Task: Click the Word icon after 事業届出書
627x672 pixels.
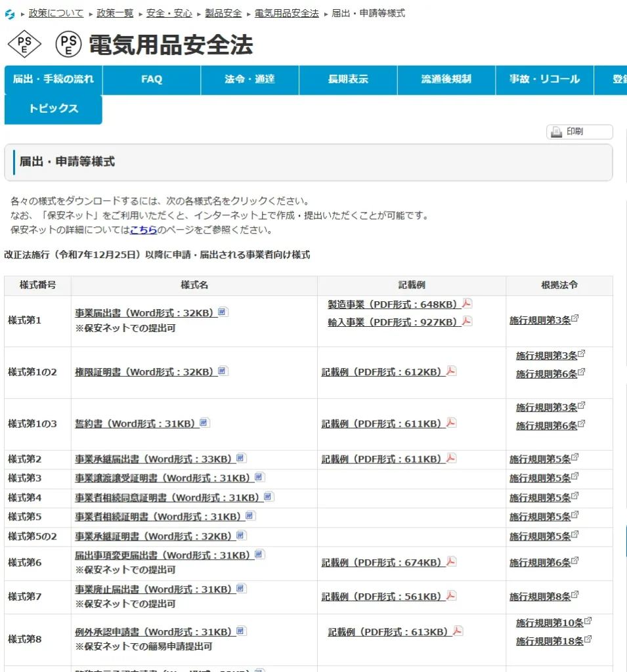Action: point(223,312)
